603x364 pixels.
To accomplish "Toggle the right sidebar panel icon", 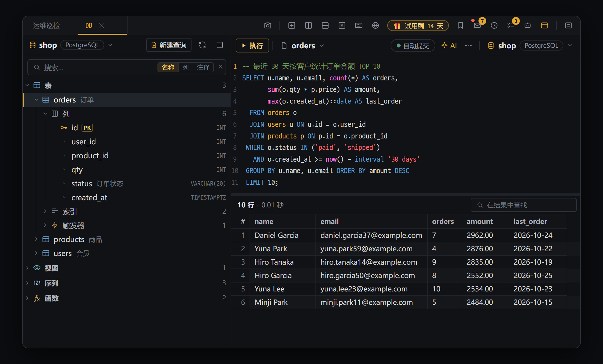I will pyautogui.click(x=568, y=26).
